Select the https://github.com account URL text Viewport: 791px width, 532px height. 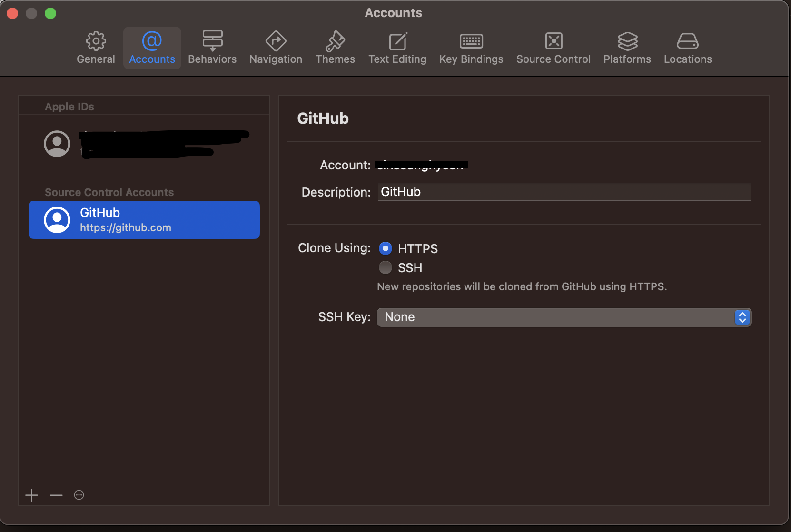pyautogui.click(x=126, y=228)
